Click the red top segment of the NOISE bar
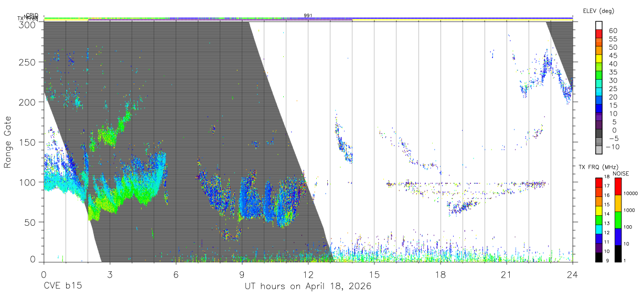 (617, 186)
